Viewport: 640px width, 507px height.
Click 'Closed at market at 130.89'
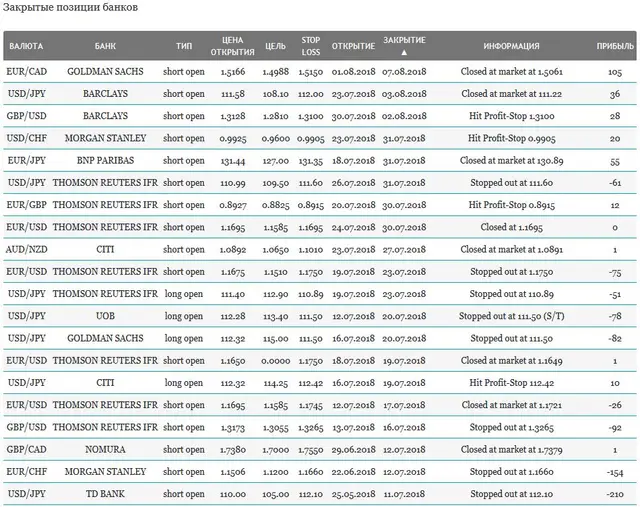point(511,160)
